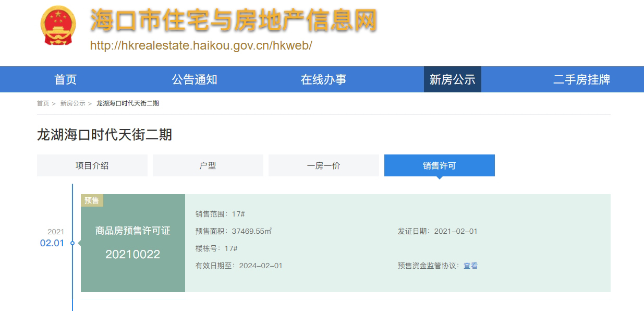Screen dimensions: 644x311
Task: Select 新房公示 navigation item
Action: 453,79
